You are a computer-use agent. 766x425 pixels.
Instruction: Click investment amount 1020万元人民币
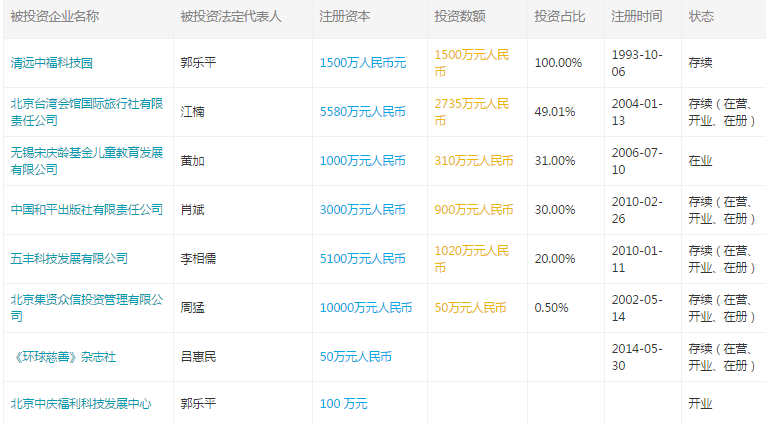coord(472,258)
